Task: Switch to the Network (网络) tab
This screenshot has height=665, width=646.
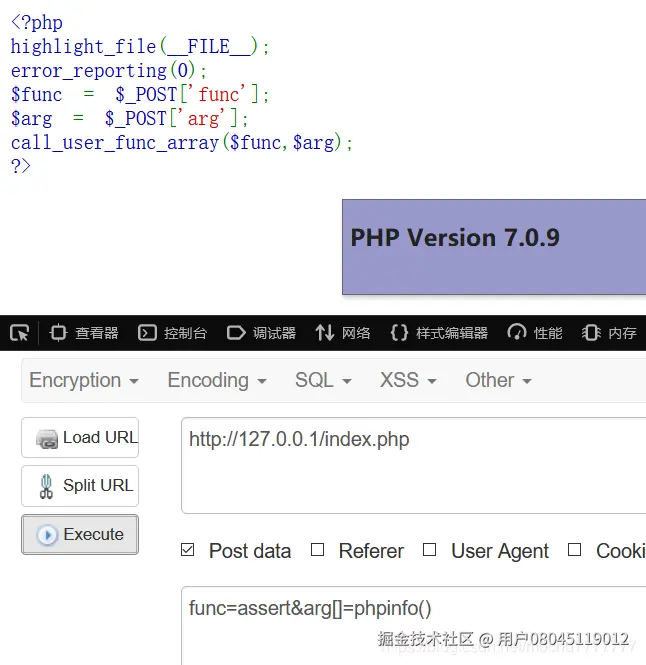Action: [343, 333]
